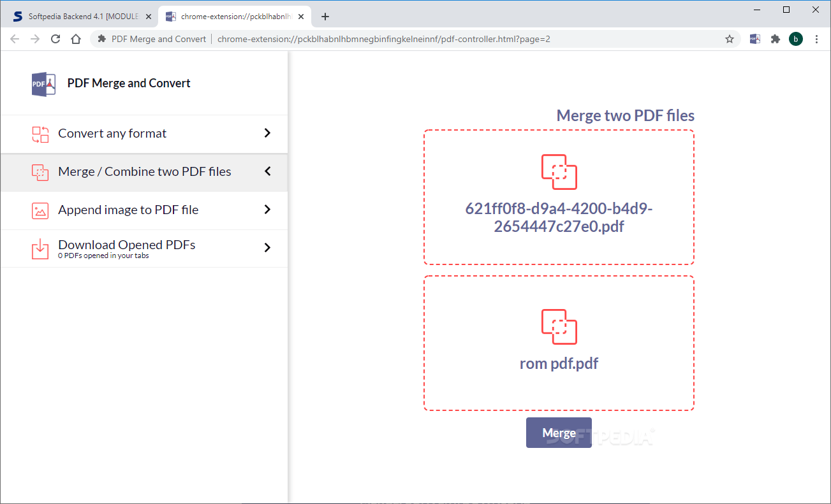This screenshot has height=504, width=831.
Task: Expand the Append image to PDF file option
Action: point(267,210)
